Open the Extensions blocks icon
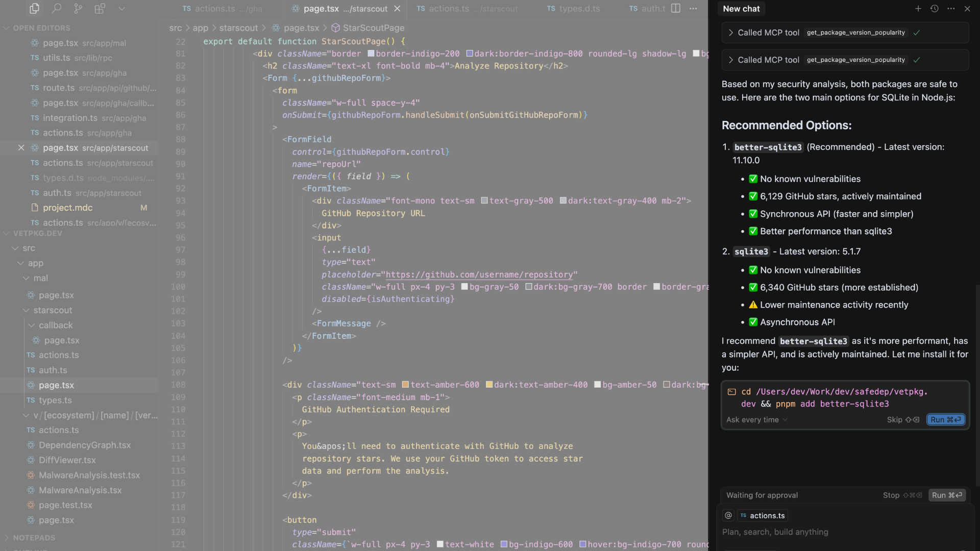980x551 pixels. coord(100,9)
